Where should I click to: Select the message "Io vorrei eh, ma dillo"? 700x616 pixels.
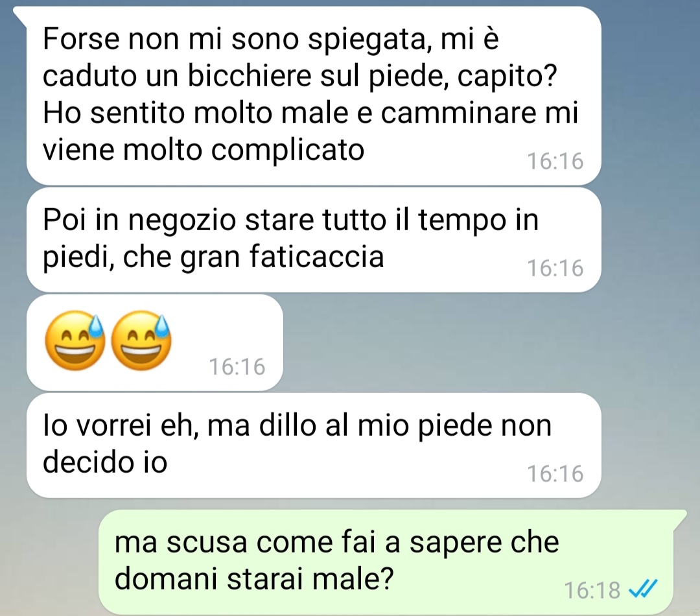(x=314, y=445)
